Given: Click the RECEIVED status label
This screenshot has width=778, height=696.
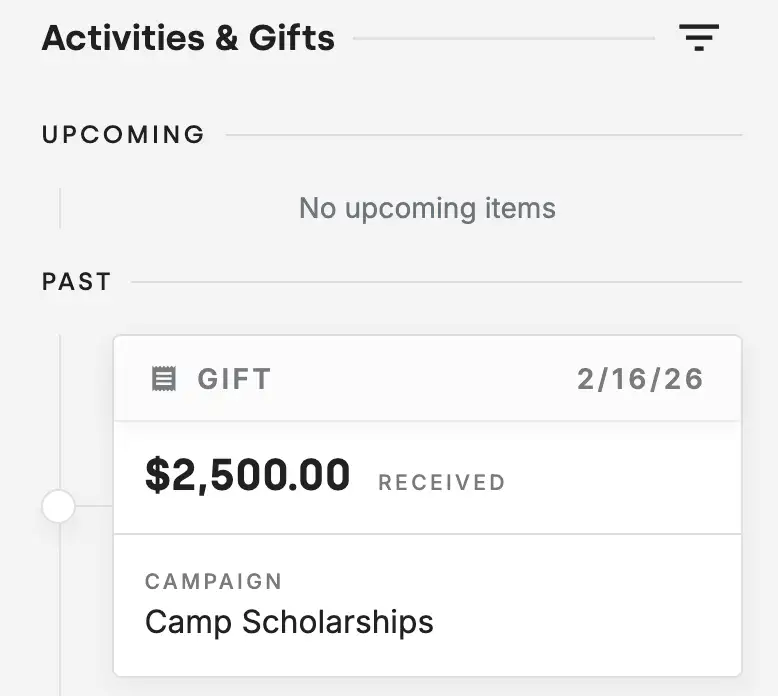Looking at the screenshot, I should coord(441,483).
